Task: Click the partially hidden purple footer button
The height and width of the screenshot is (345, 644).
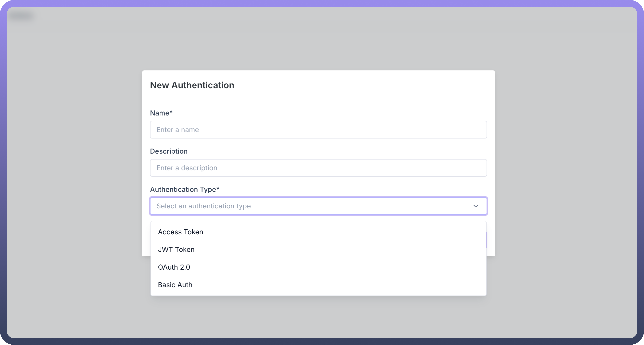Action: 487,240
